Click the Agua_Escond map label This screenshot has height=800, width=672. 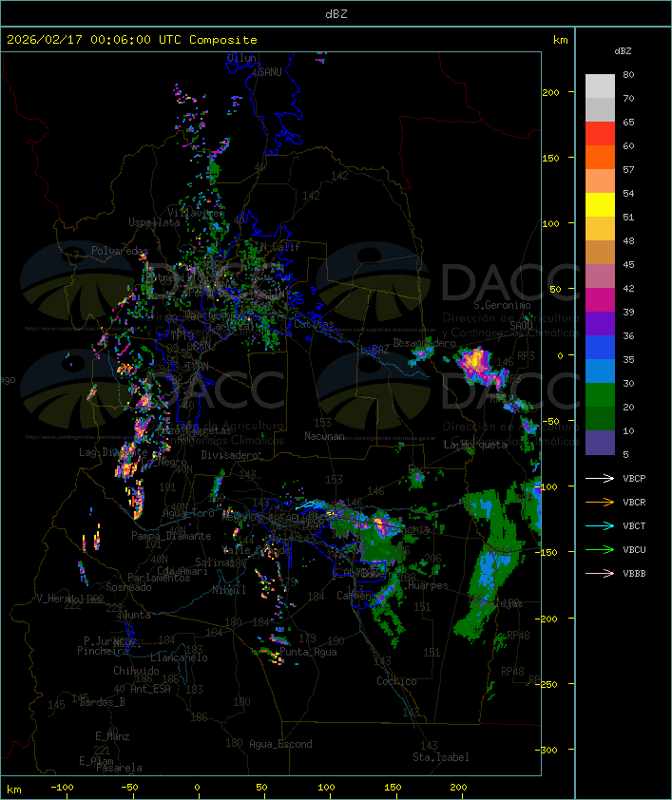[280, 744]
